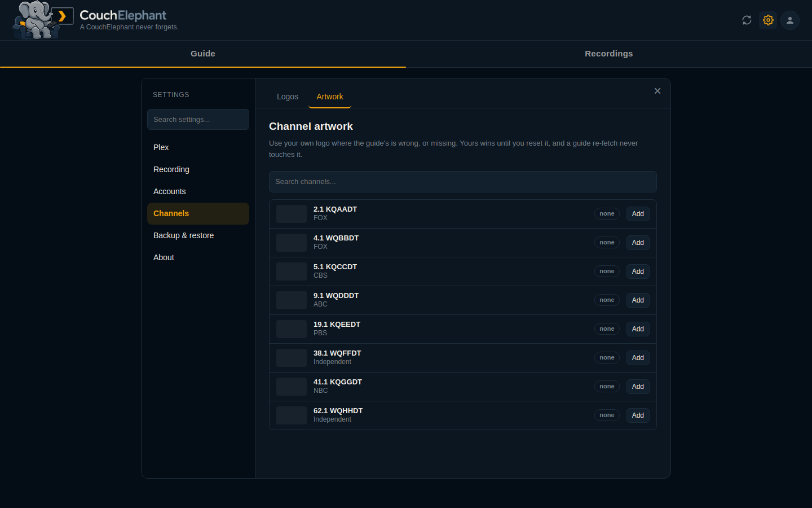This screenshot has width=812, height=508.
Task: Click the none badge for 4.1 WQBBDT
Action: tap(607, 243)
